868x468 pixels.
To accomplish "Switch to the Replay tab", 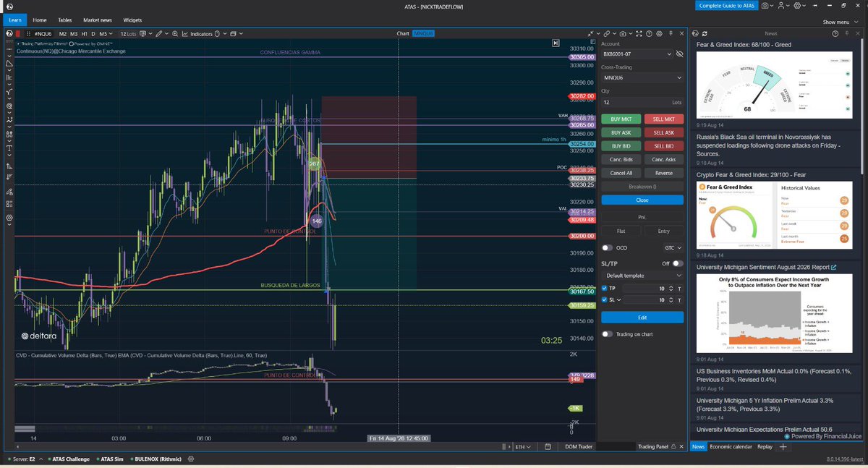I will coord(765,447).
